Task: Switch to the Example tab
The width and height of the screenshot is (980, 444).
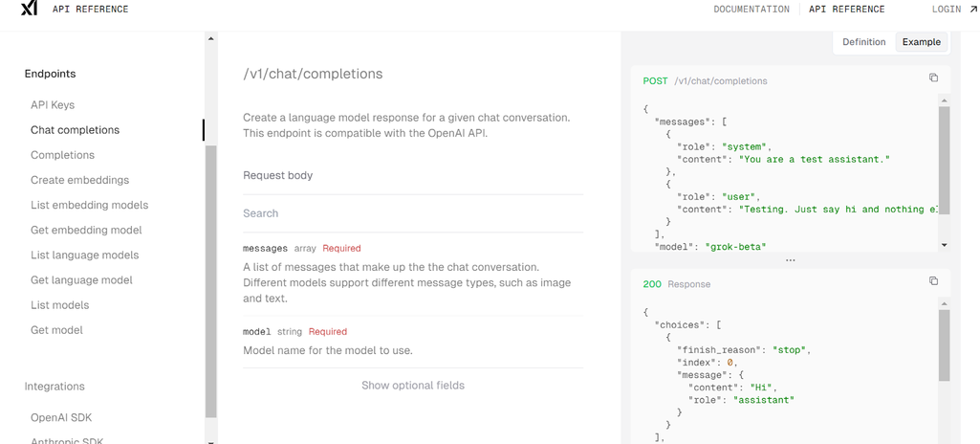Action: [x=922, y=42]
